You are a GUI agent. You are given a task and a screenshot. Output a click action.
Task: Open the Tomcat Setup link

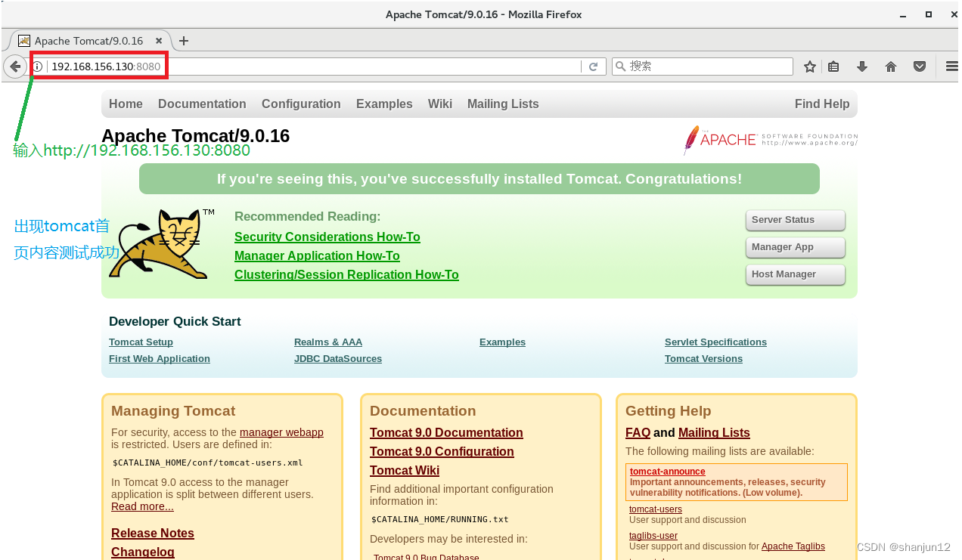tap(141, 342)
